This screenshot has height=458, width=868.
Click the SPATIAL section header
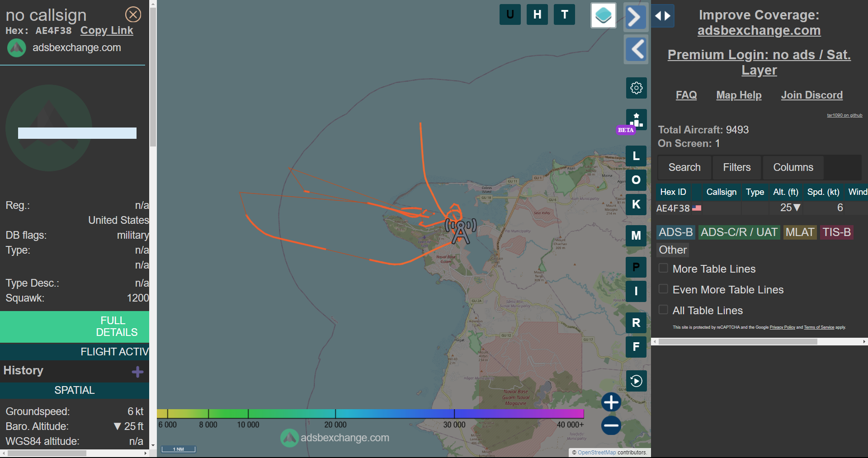point(75,390)
